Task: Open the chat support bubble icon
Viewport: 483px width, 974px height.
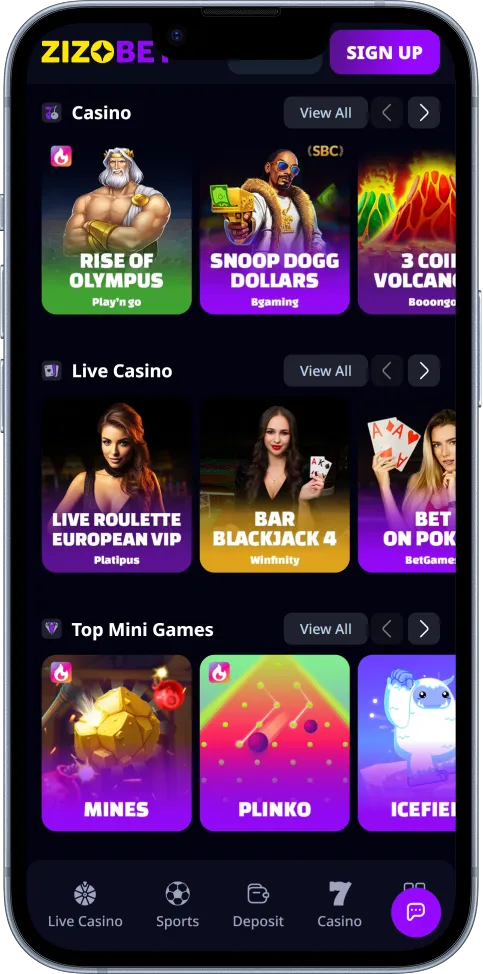Action: (415, 912)
